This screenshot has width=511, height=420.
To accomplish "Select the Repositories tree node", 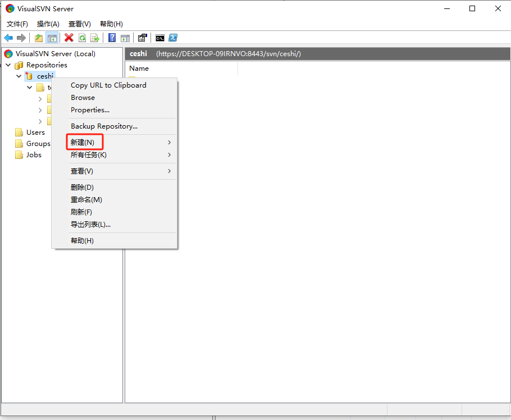I will click(47, 65).
